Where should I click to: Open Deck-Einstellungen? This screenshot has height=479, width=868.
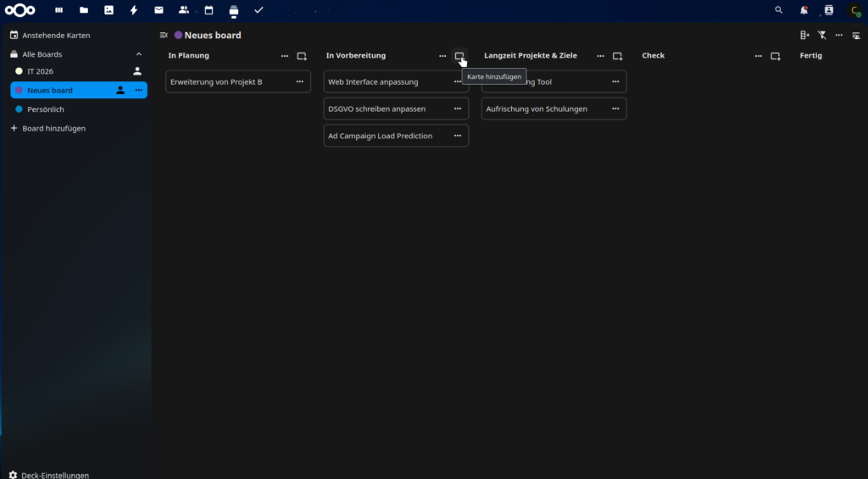tap(54, 476)
